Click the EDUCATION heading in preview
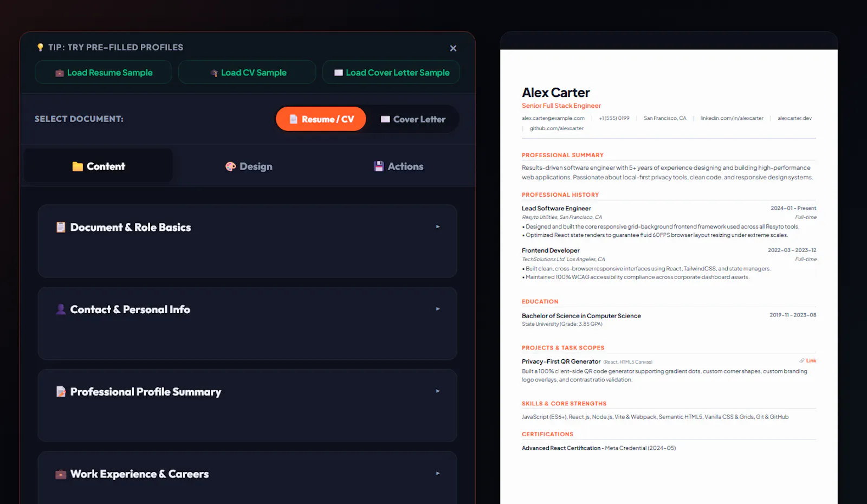The height and width of the screenshot is (504, 867). 540,301
